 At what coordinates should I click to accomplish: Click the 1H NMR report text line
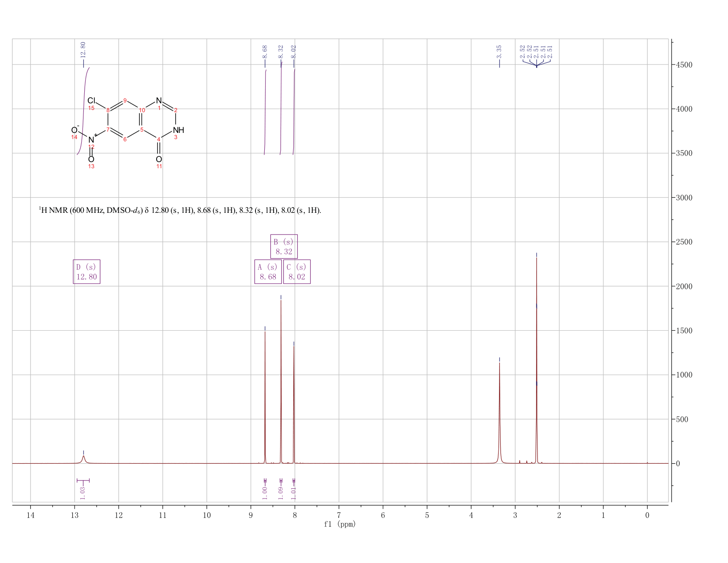tap(180, 210)
